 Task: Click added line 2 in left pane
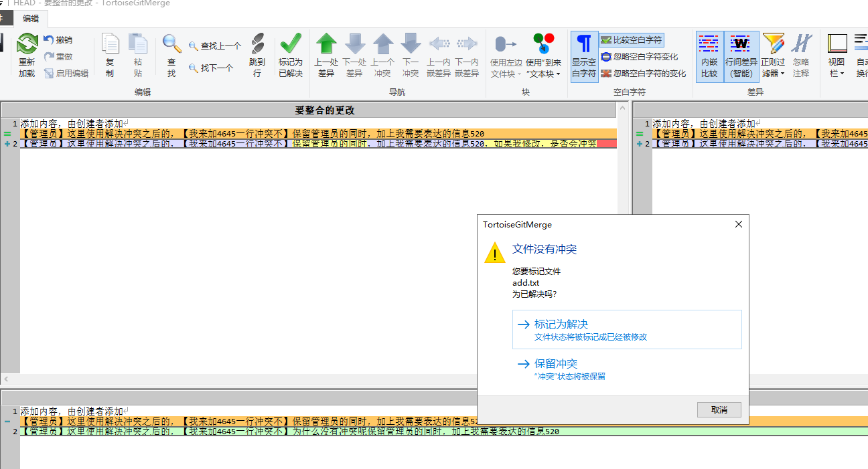(x=318, y=143)
